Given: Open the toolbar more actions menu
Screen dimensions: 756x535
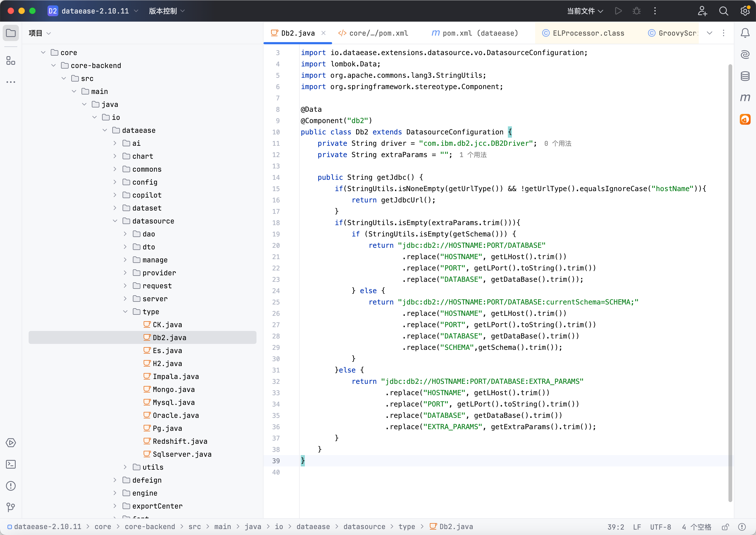Looking at the screenshot, I should 655,11.
